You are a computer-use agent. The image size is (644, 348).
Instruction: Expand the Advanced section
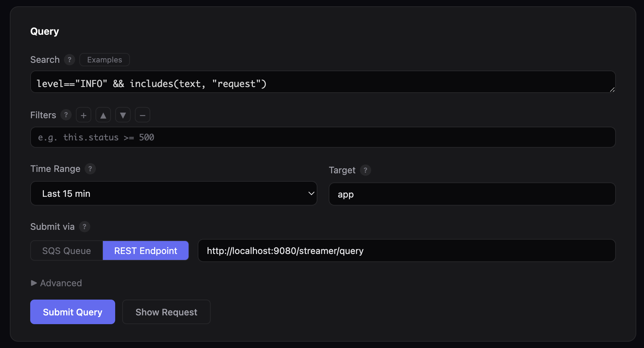[56, 283]
